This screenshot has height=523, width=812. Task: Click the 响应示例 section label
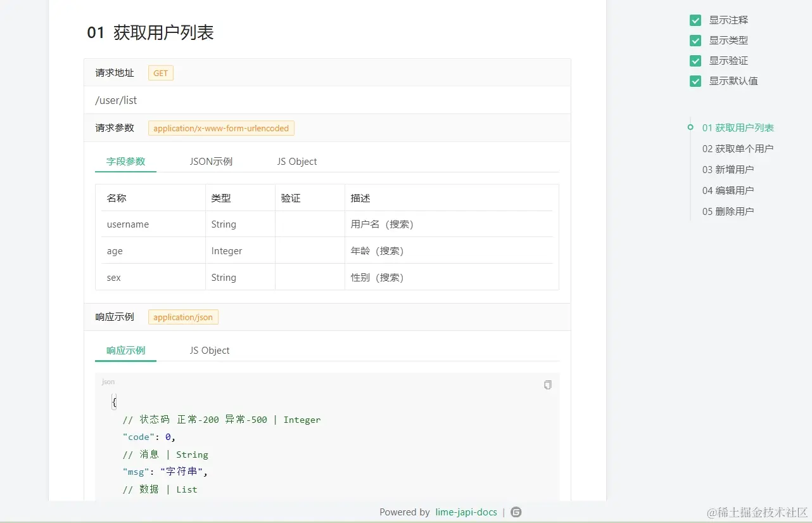pyautogui.click(x=115, y=317)
